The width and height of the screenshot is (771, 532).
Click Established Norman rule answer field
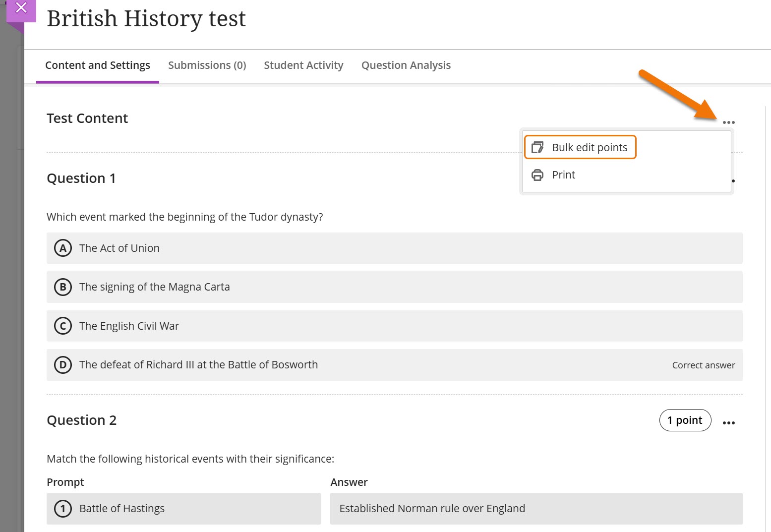[x=535, y=509]
